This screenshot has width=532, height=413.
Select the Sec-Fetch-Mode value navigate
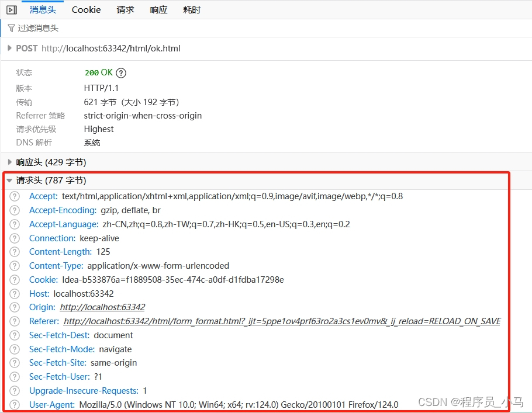115,349
